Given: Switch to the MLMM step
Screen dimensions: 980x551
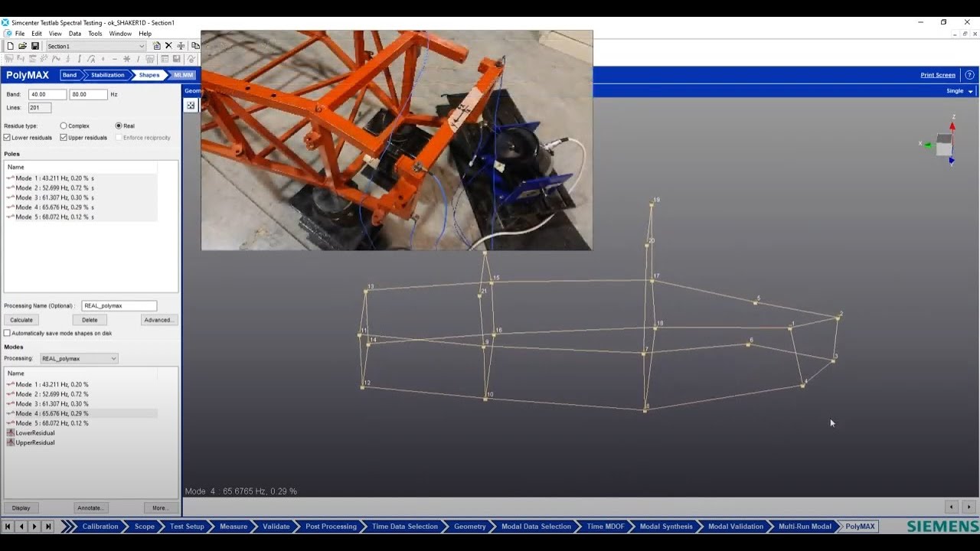Looking at the screenshot, I should 184,75.
